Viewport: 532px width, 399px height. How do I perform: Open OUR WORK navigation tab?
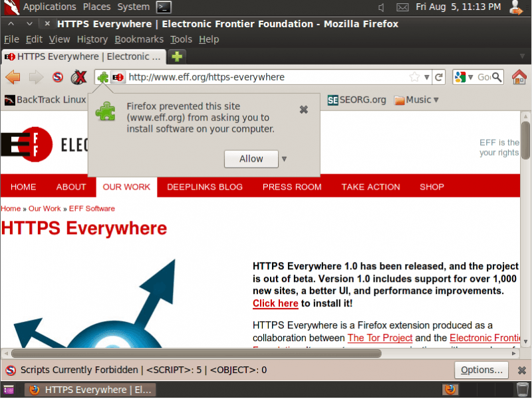tap(126, 187)
